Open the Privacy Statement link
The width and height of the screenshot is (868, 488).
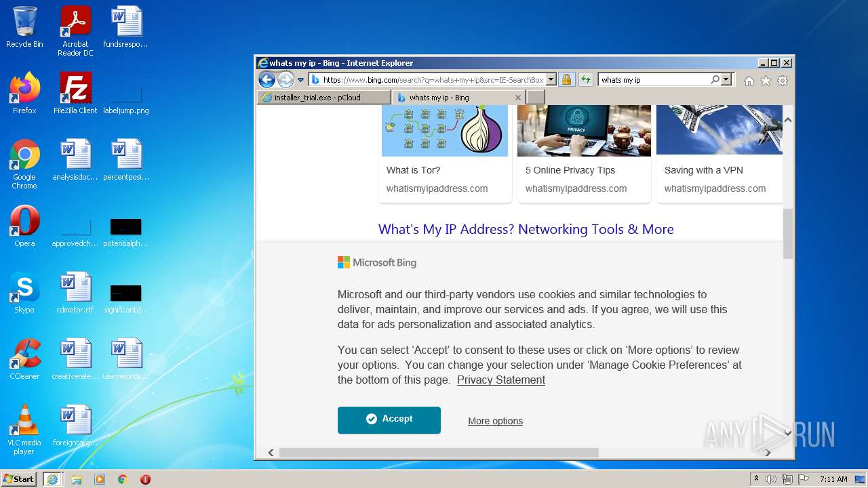pyautogui.click(x=501, y=380)
